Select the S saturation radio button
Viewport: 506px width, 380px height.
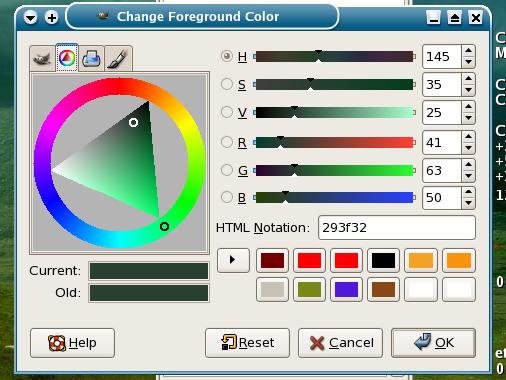(x=227, y=84)
